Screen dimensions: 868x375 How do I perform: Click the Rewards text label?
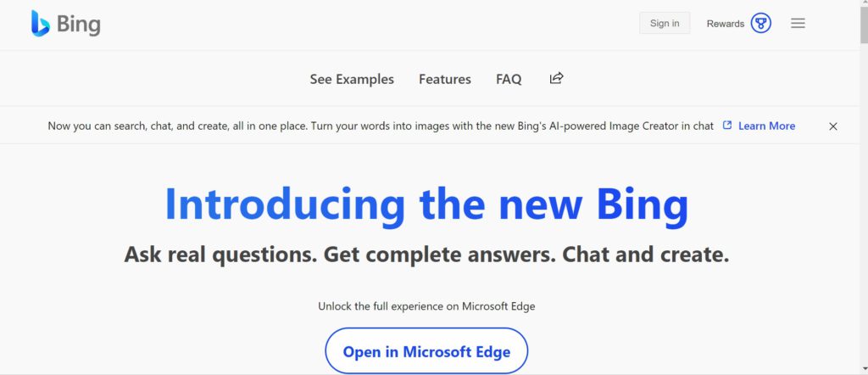(x=726, y=24)
